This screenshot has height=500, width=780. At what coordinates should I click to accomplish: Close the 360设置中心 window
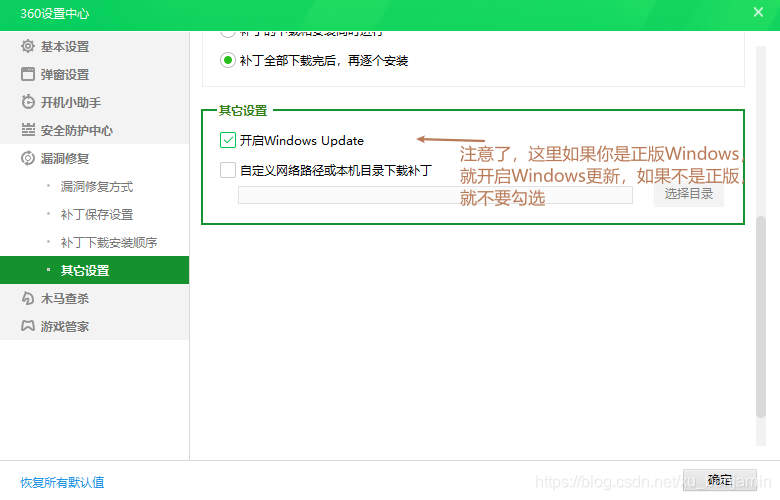click(758, 12)
